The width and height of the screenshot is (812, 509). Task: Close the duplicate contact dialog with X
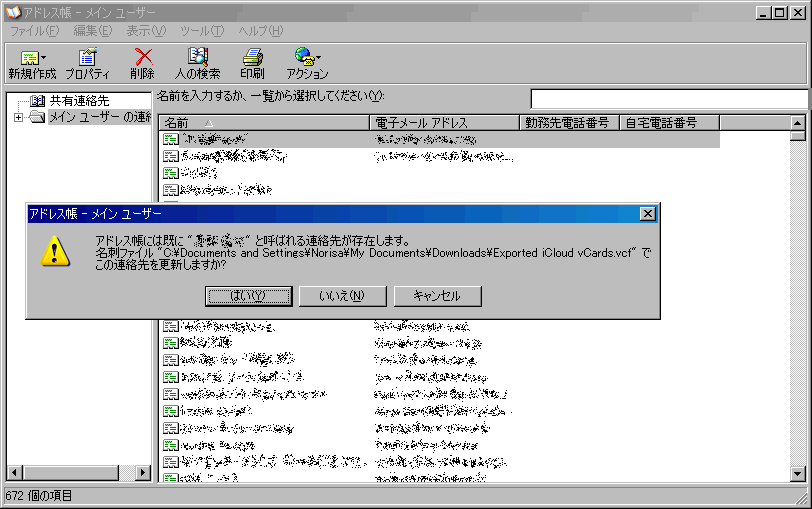648,214
